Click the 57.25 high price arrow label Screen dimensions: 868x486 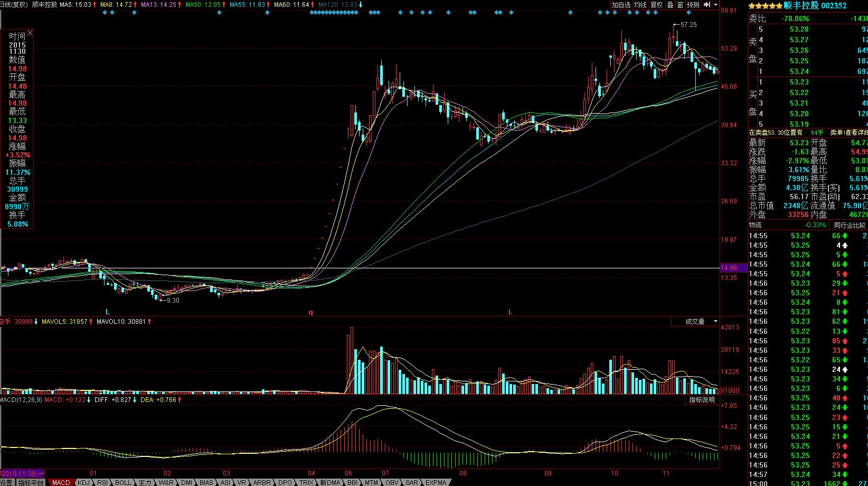click(688, 25)
